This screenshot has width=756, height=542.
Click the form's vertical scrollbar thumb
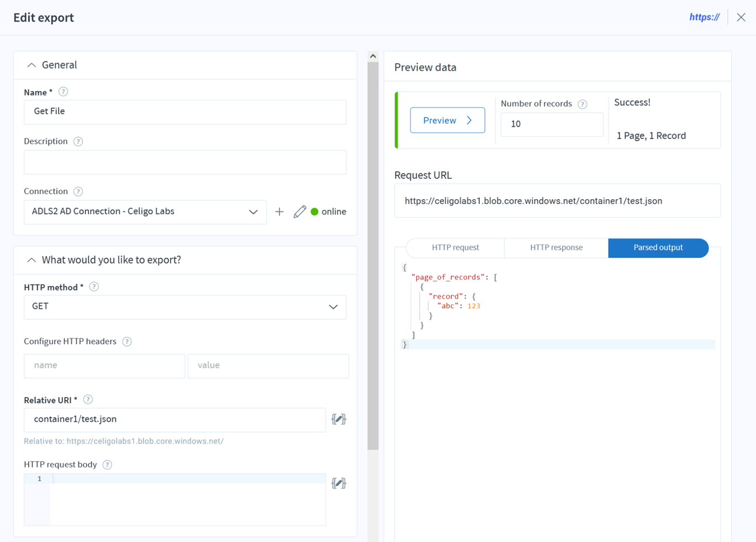click(373, 256)
